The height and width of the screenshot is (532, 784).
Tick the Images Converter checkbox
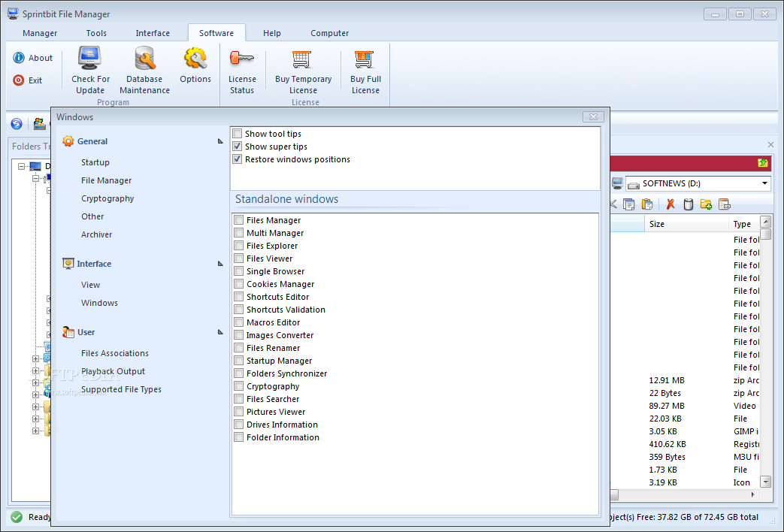click(239, 335)
